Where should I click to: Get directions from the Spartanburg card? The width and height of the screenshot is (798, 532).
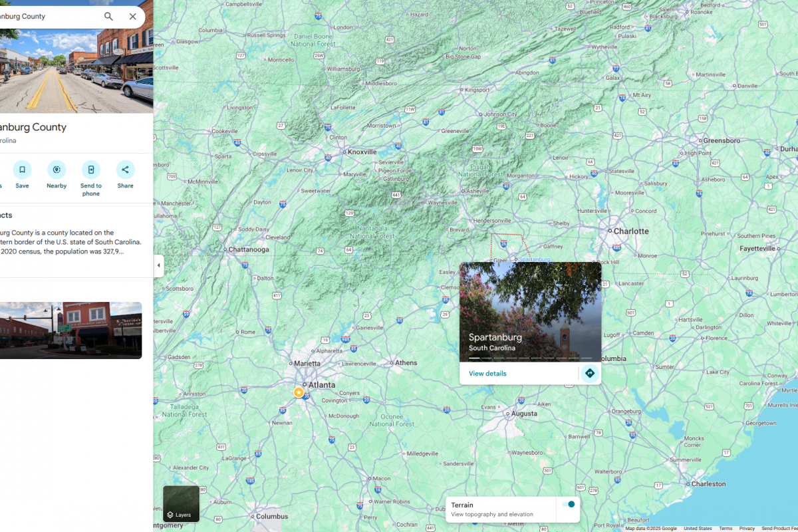pyautogui.click(x=589, y=373)
